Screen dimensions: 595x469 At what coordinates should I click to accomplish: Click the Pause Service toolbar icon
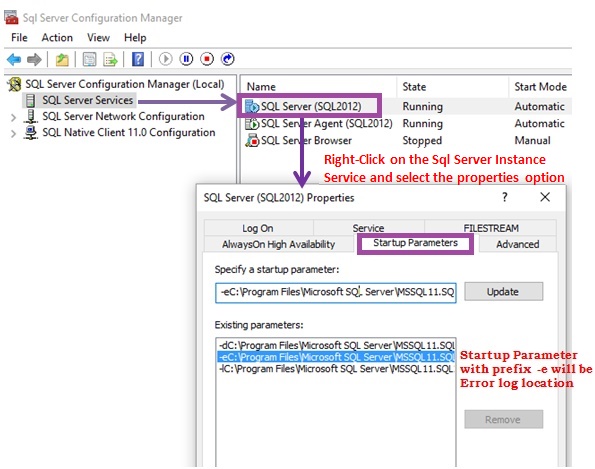[x=186, y=59]
